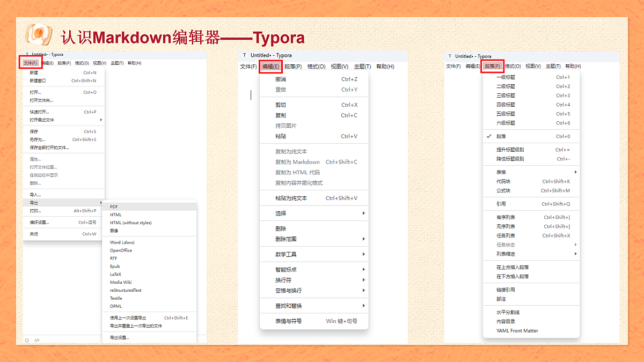644x362 pixels.
Task: Choose 粘贴为纯文本 in the Edit menu
Action: (314, 198)
